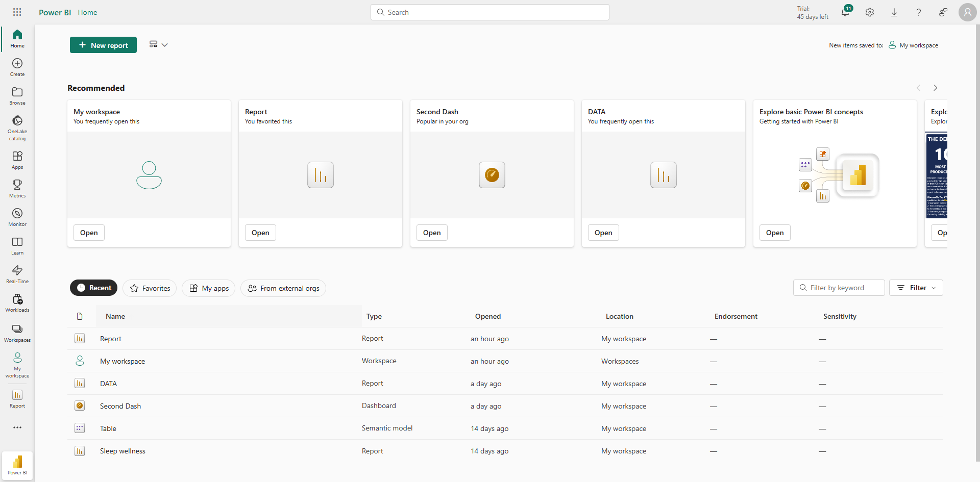Open Monitor in the left navigation

pos(17,217)
